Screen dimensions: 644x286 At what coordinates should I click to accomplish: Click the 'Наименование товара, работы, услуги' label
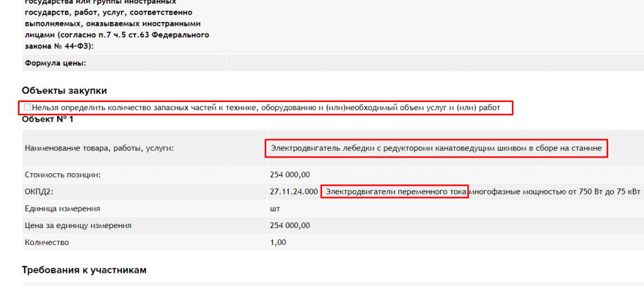(99, 148)
